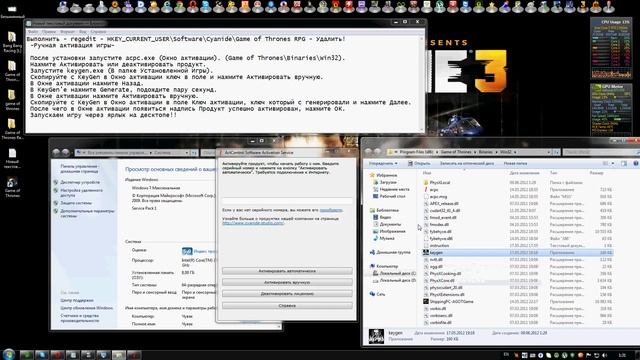The height and width of the screenshot is (360, 640).
Task: Select the PhysXLocal folder
Action: (440, 183)
